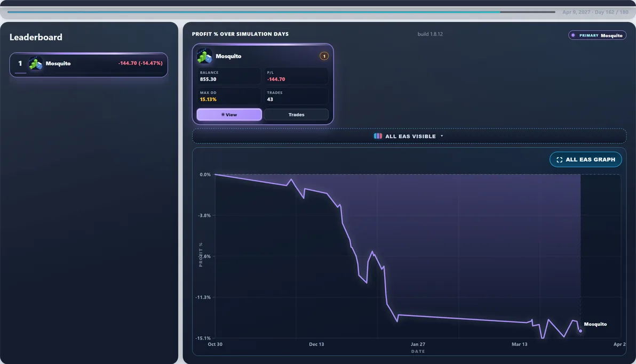
Task: Click the simulation day progress bar
Action: (281, 12)
